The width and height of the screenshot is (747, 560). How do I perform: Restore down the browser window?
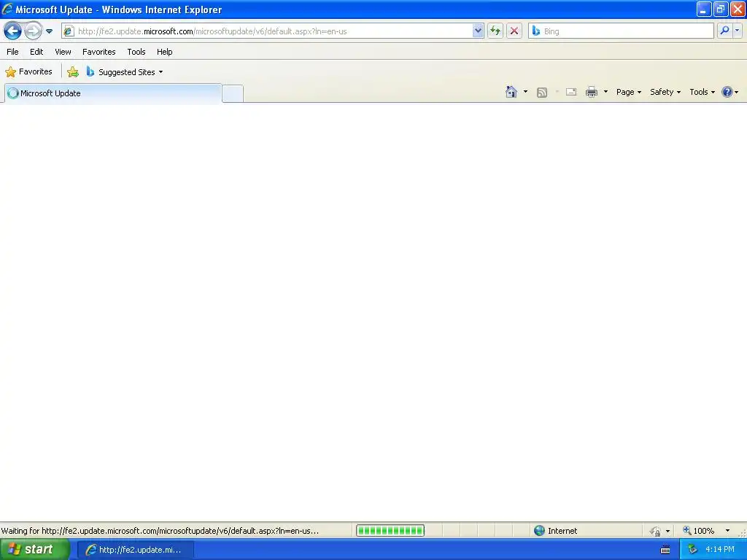(x=721, y=9)
